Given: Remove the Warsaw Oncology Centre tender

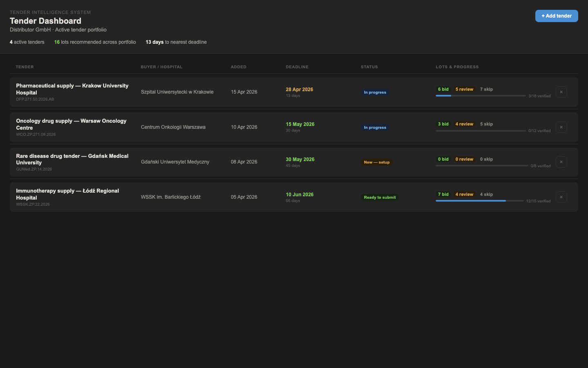Looking at the screenshot, I should [x=561, y=127].
